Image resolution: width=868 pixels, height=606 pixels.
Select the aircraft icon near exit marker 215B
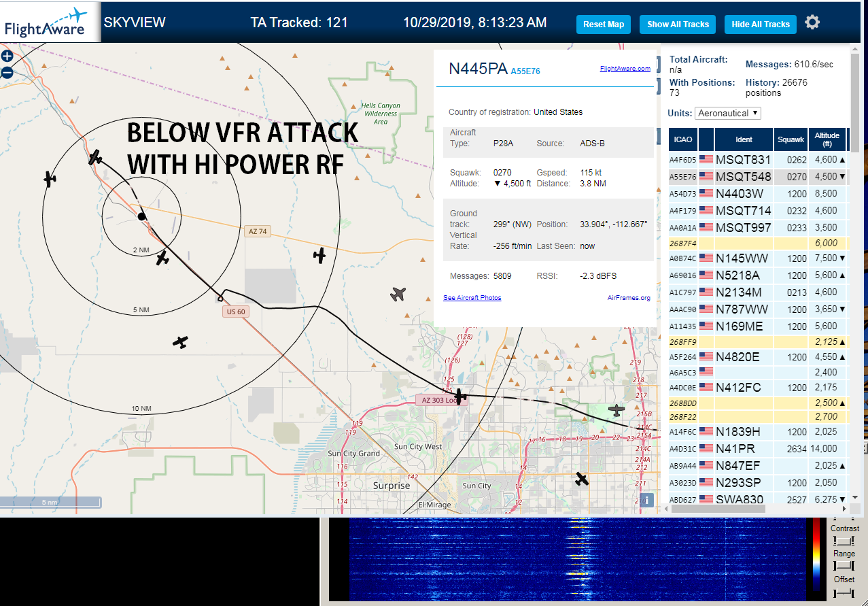617,410
